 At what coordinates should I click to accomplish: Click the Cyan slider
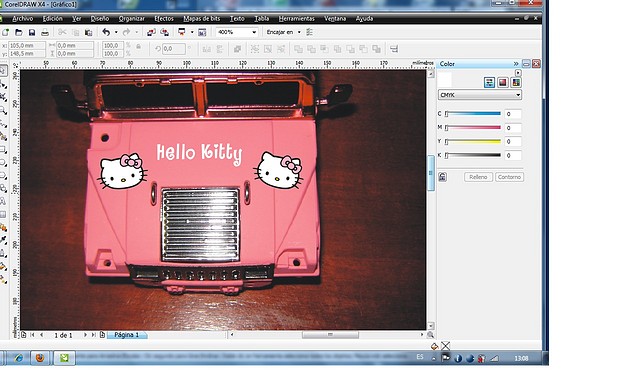point(473,114)
